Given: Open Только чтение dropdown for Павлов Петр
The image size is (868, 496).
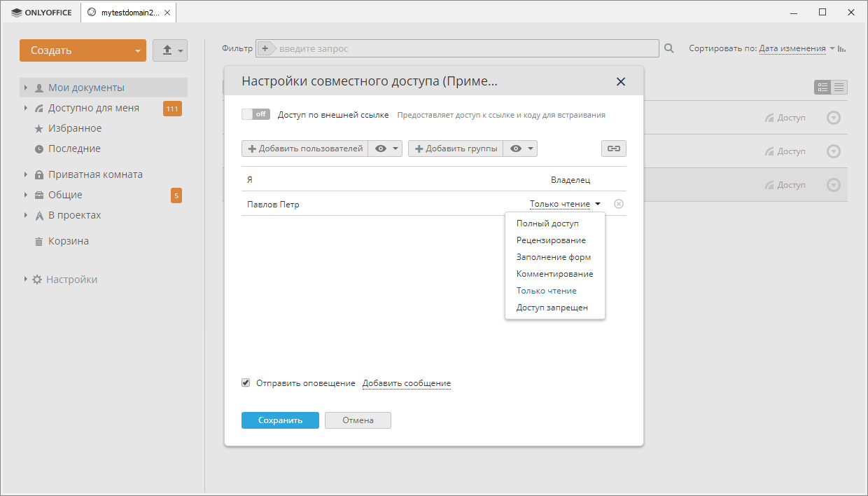Looking at the screenshot, I should pos(565,204).
